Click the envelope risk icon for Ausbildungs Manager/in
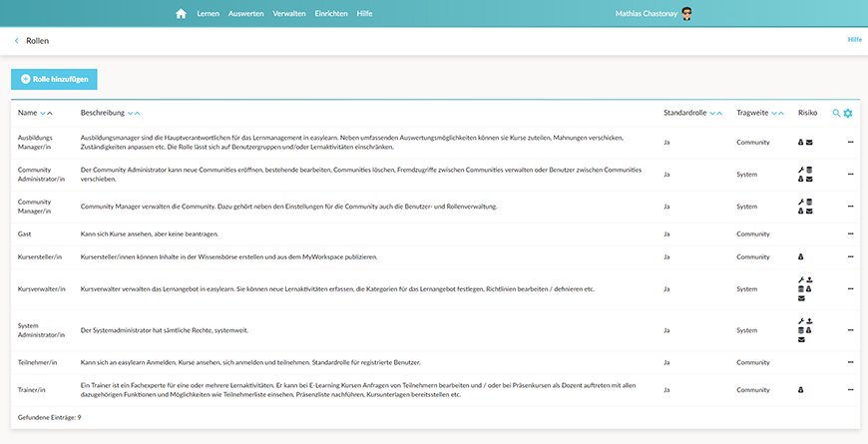This screenshot has height=444, width=868. (809, 143)
